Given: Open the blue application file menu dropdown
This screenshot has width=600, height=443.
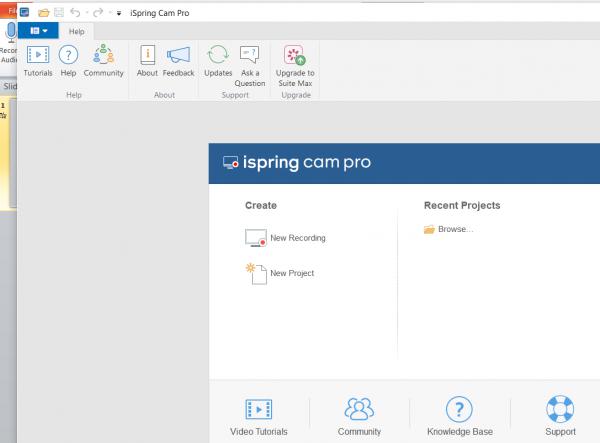Looking at the screenshot, I should (40, 31).
